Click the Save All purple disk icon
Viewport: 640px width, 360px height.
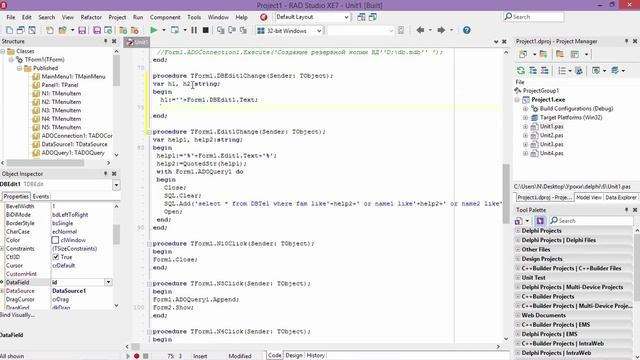click(97, 30)
